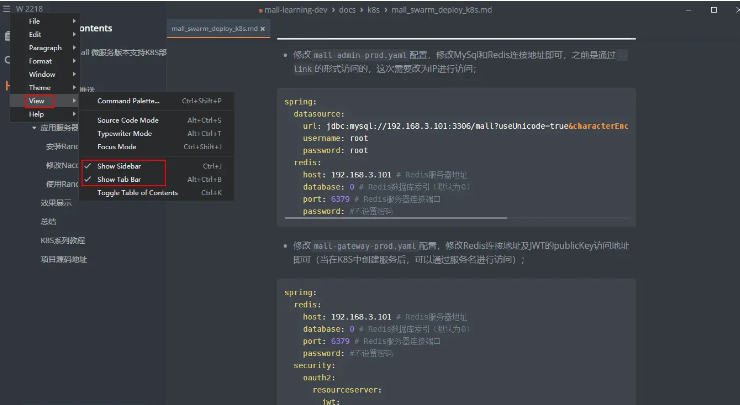The image size is (740, 405).
Task: Select 修改Nacc outline entry
Action: click(x=62, y=165)
